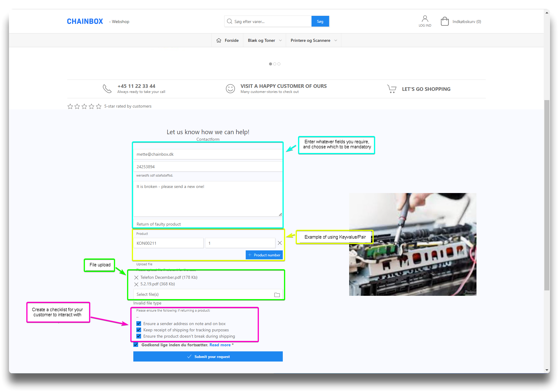
Task: Select the second carousel dot
Action: coord(275,64)
